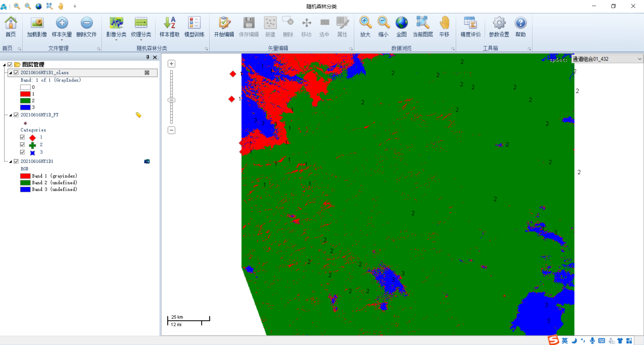Uncheck the 20210616HY1D1_class layer checkbox
Screen dimensions: 644x345
tap(16, 72)
